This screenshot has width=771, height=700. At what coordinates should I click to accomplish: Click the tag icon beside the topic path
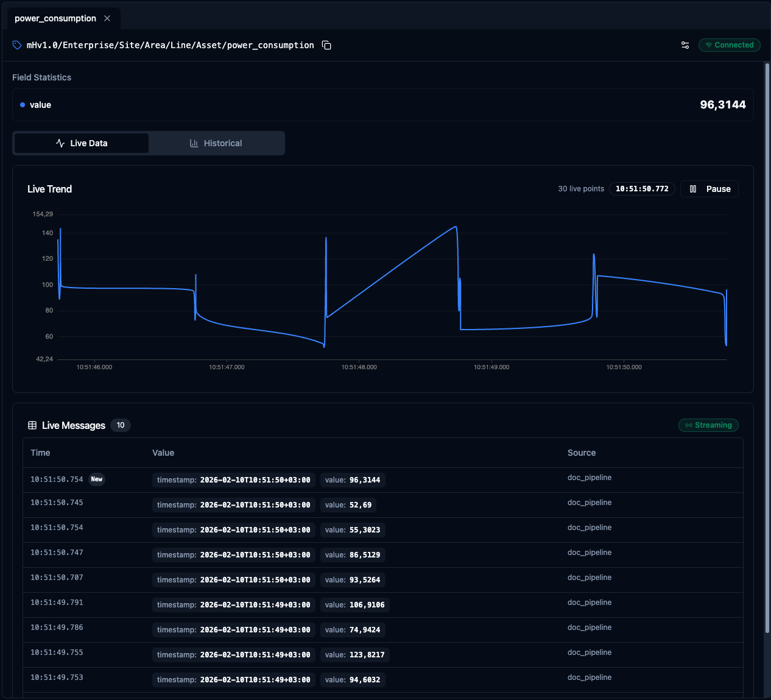click(17, 45)
